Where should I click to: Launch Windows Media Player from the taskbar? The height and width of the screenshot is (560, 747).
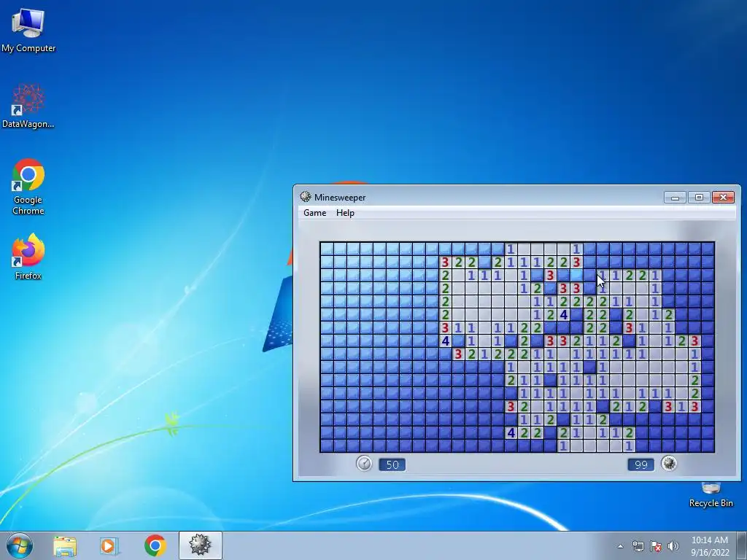(x=109, y=545)
